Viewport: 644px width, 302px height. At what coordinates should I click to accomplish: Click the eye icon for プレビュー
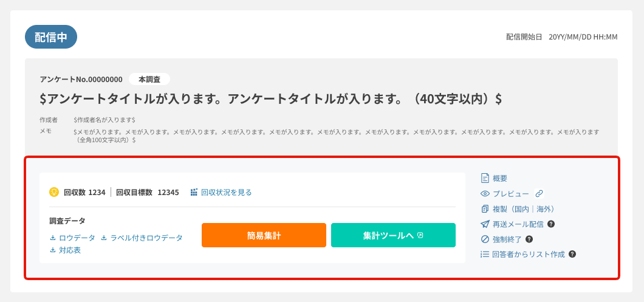[485, 193]
